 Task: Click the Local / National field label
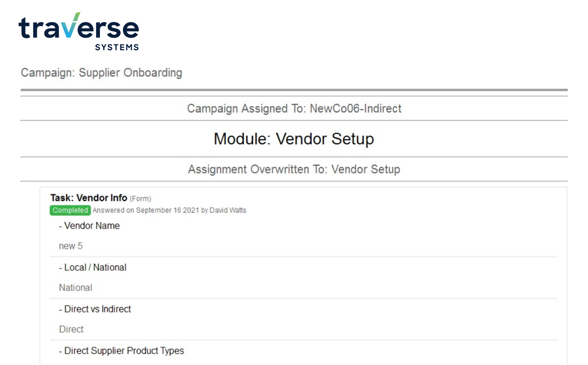tap(95, 267)
